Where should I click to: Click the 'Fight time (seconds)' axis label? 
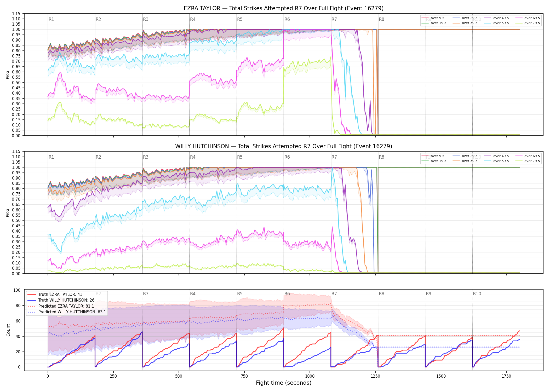[x=284, y=383]
